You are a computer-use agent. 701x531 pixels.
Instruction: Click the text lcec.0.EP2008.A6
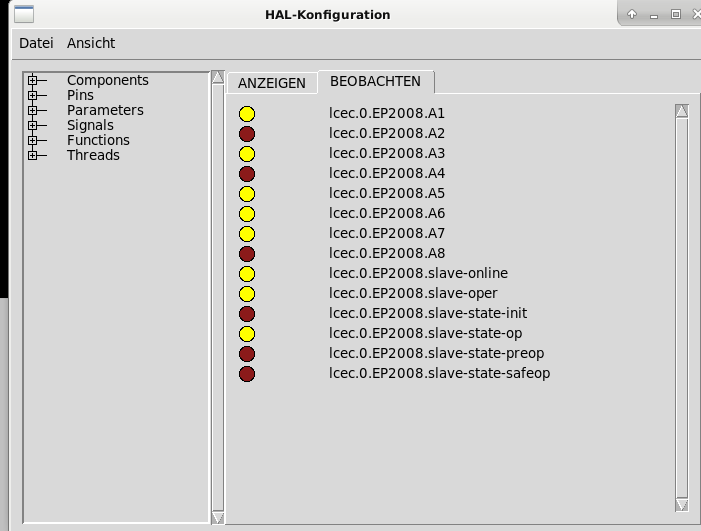tap(387, 213)
